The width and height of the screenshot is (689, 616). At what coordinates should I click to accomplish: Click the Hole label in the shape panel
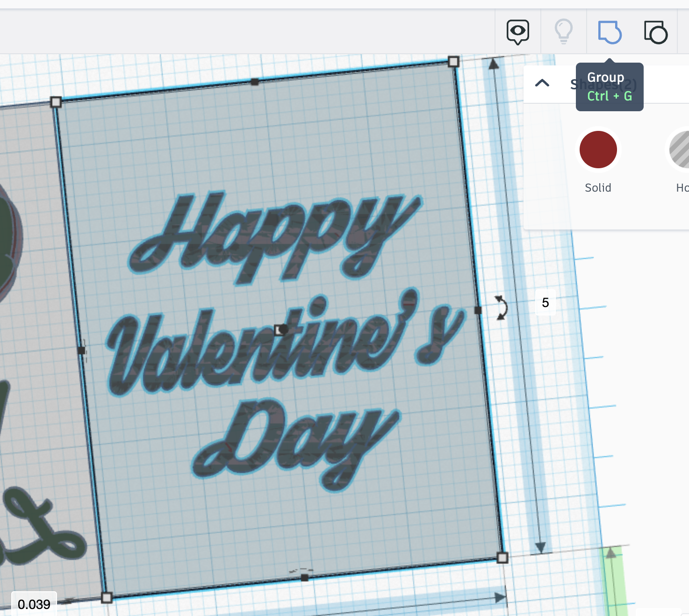[682, 187]
